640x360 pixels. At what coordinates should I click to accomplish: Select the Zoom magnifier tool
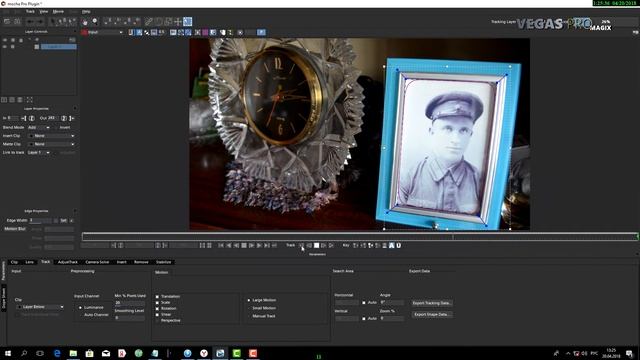(95, 22)
